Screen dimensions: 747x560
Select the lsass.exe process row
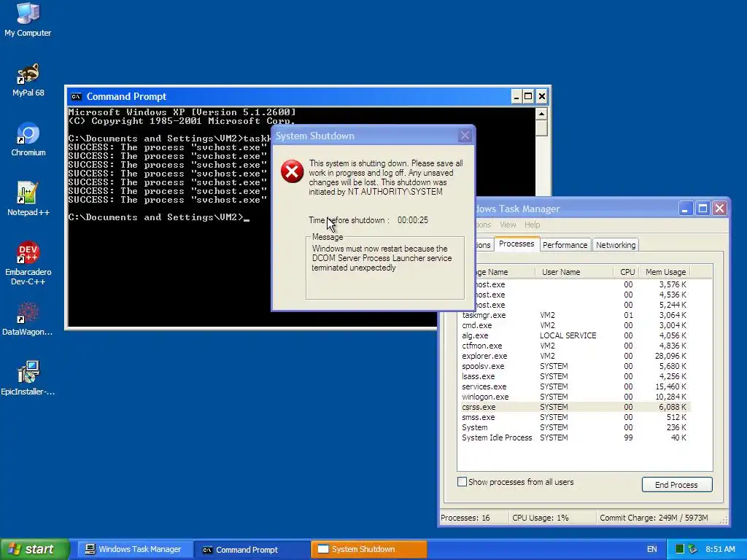pyautogui.click(x=574, y=376)
